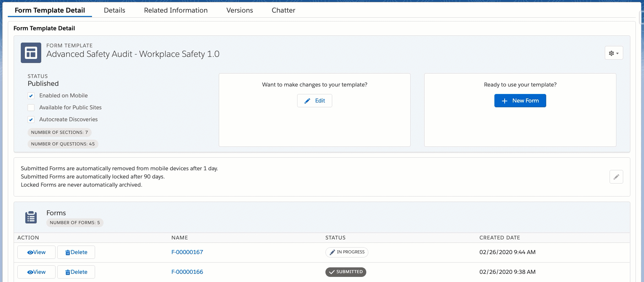Click the 'Locked Forms are never automatically archived' line
The width and height of the screenshot is (644, 282).
pos(81,185)
